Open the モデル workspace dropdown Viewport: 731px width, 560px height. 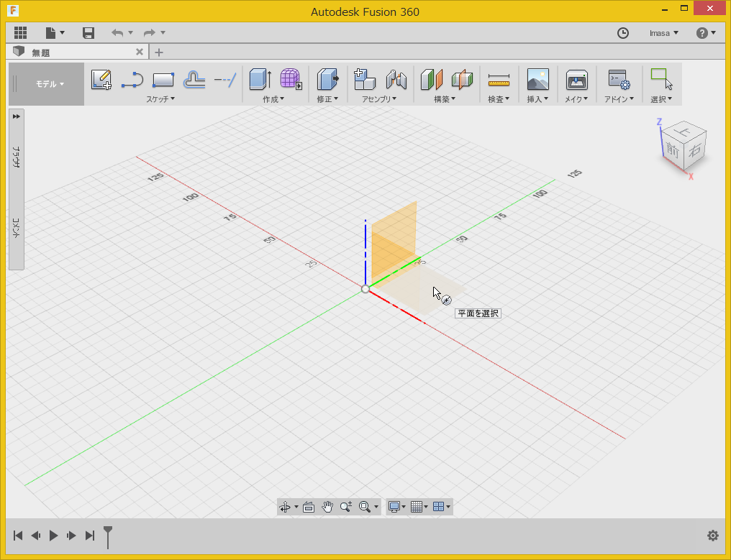click(x=50, y=84)
